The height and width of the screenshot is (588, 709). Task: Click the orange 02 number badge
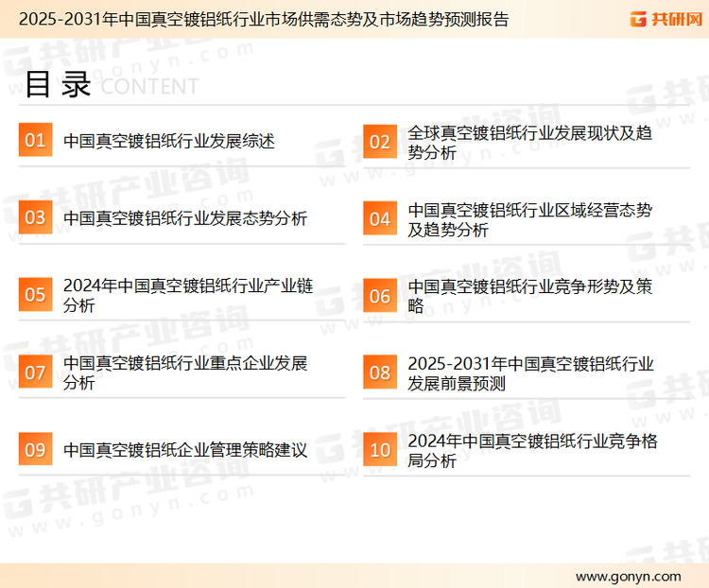tap(380, 142)
